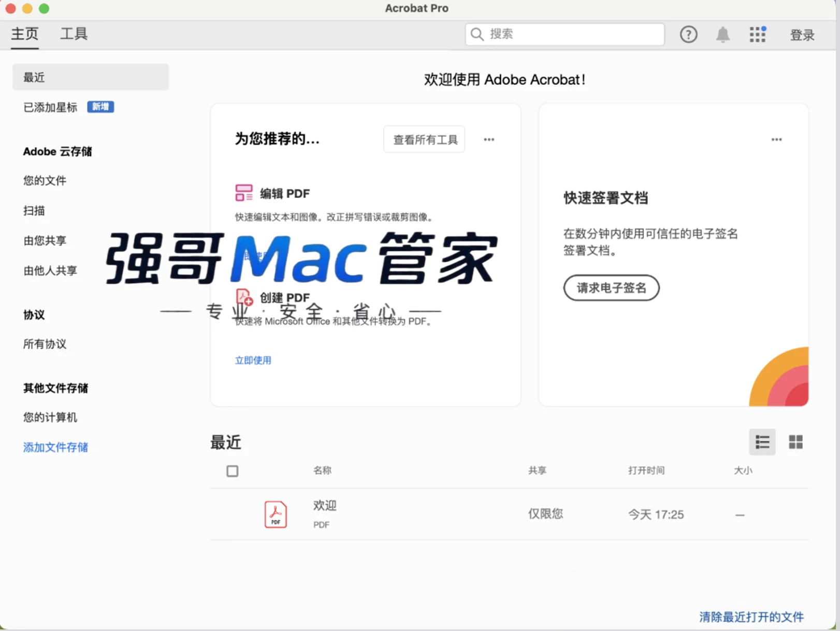Click the 仅限您 sharing cell
840x631 pixels.
click(x=545, y=514)
